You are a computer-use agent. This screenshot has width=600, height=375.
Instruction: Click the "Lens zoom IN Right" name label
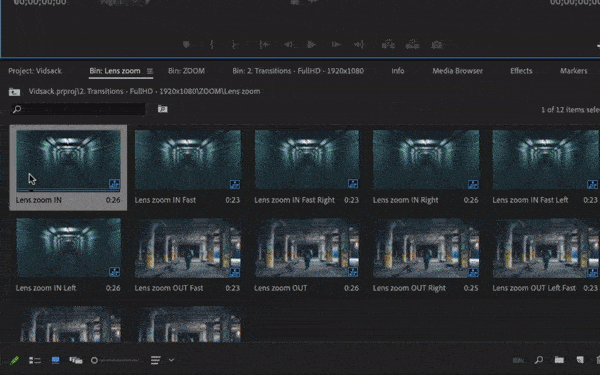point(405,200)
